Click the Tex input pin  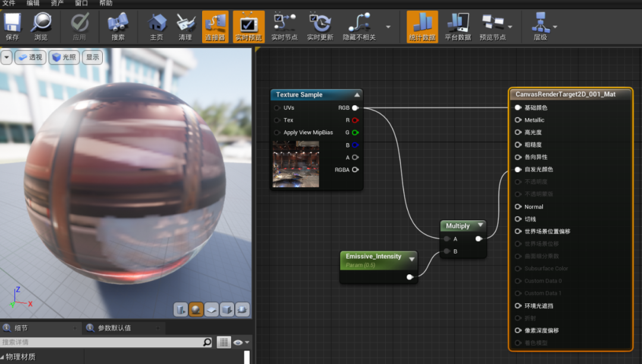[x=277, y=120]
